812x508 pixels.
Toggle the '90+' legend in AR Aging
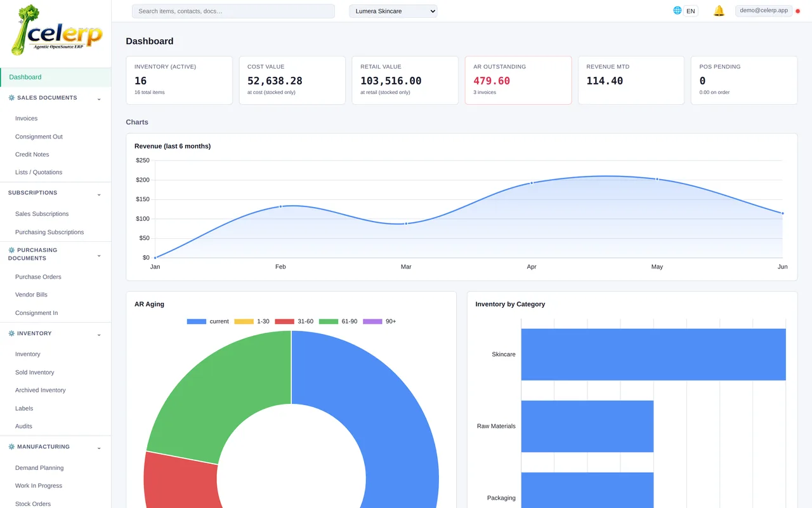[379, 321]
